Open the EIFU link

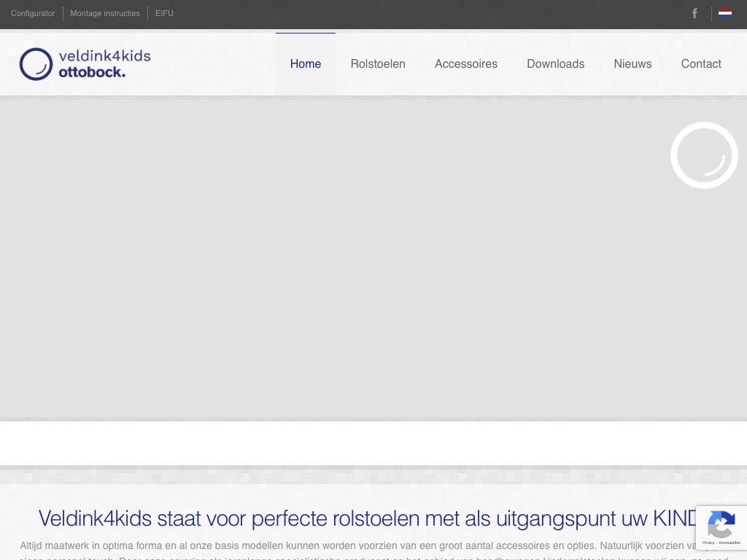pos(164,13)
